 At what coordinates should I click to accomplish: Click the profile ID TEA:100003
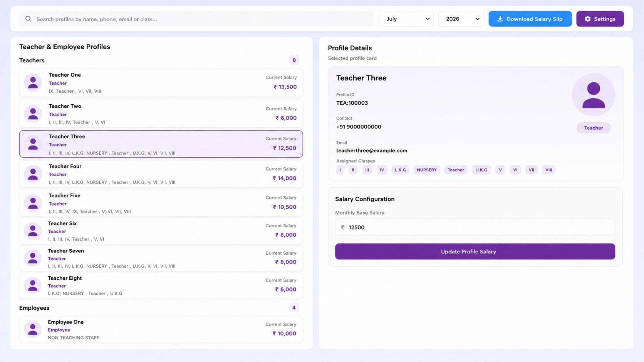point(352,103)
